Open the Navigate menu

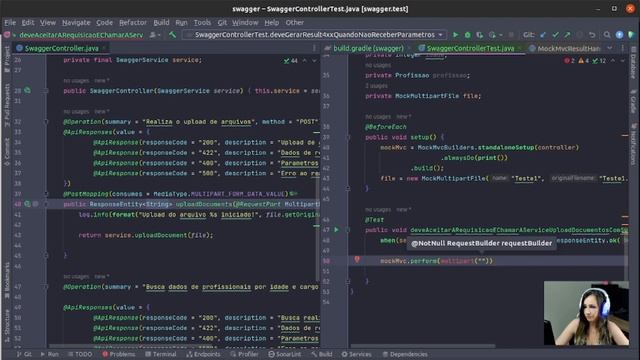click(x=76, y=22)
